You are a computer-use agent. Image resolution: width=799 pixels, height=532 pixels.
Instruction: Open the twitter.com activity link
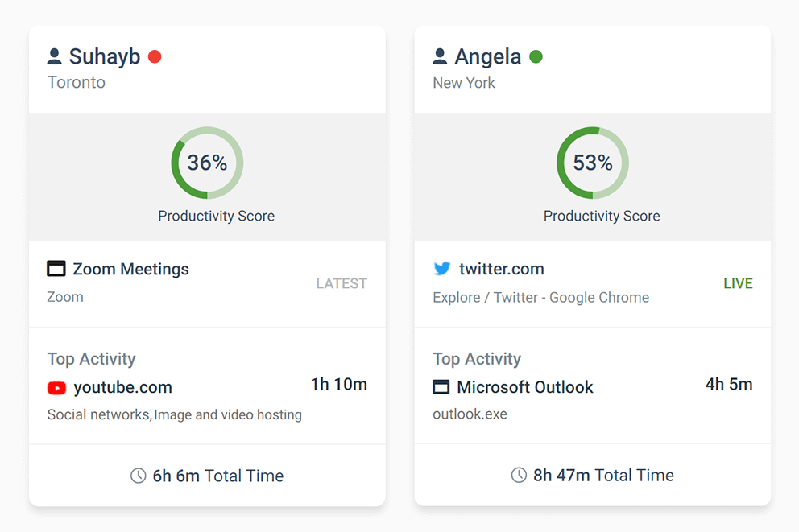(x=501, y=269)
